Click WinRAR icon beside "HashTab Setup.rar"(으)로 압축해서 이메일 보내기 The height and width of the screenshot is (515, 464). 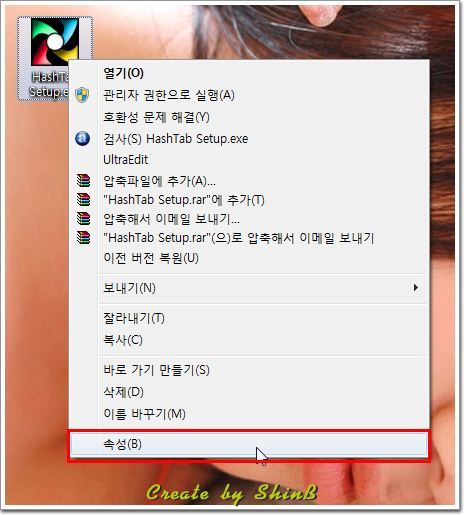point(83,237)
